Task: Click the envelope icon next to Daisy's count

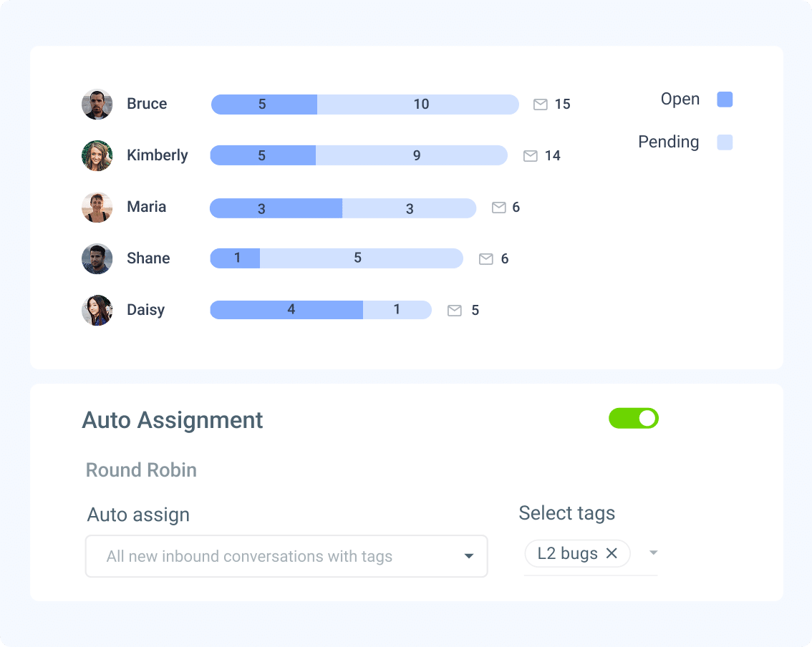Action: (453, 311)
